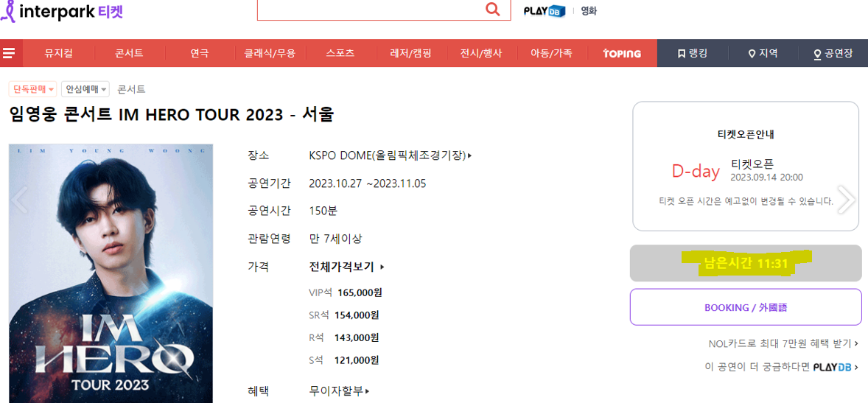Click the SR석 154,000원 price
Image resolution: width=868 pixels, height=403 pixels.
pos(344,315)
